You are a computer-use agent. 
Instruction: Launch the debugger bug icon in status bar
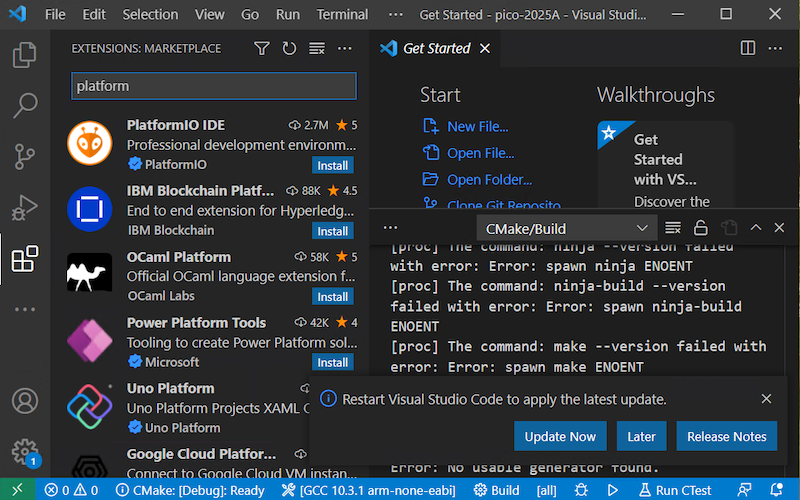tap(581, 490)
